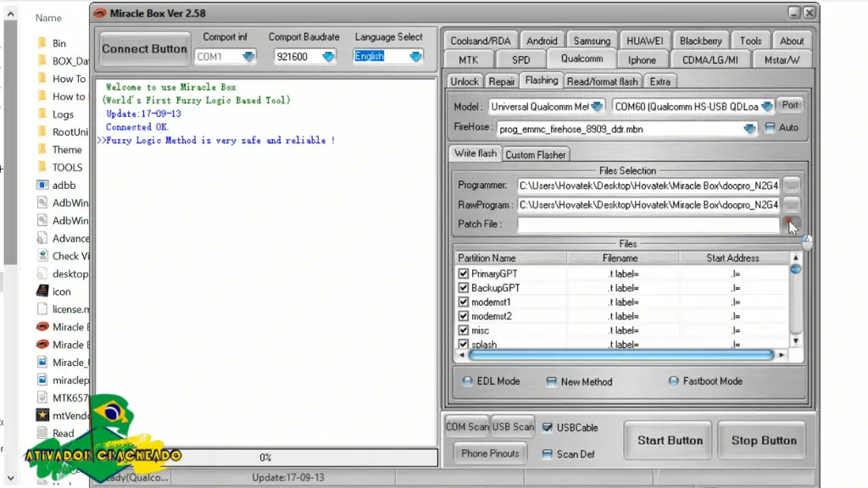Open the Comport inf dropdown
This screenshot has width=868, height=488.
tap(248, 57)
